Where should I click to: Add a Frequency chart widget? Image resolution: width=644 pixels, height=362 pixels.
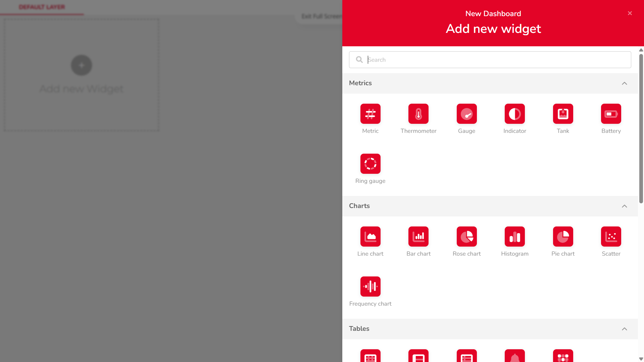click(x=370, y=287)
